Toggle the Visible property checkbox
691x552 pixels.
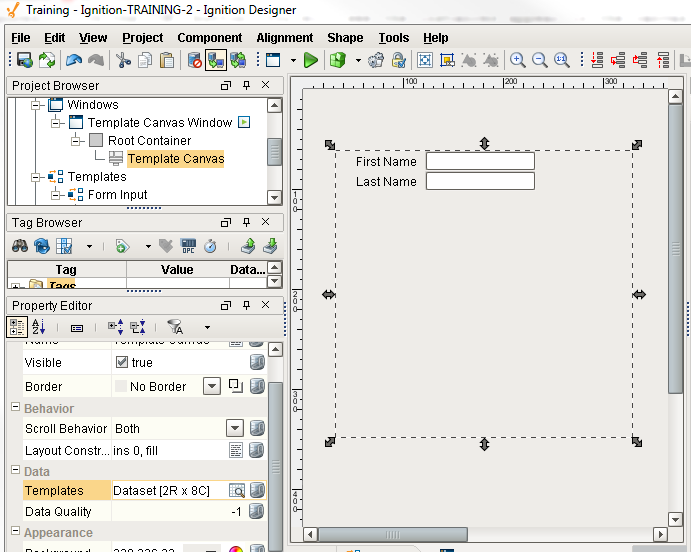pyautogui.click(x=122, y=363)
